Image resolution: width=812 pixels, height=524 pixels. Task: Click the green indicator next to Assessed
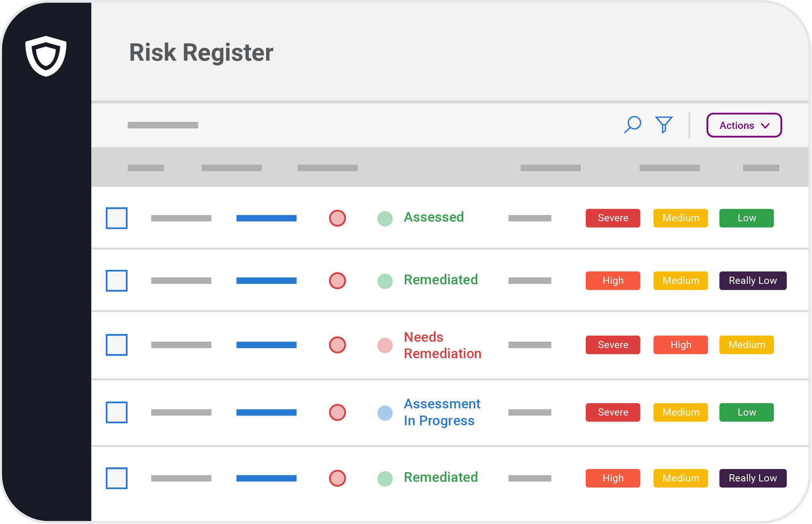(385, 218)
